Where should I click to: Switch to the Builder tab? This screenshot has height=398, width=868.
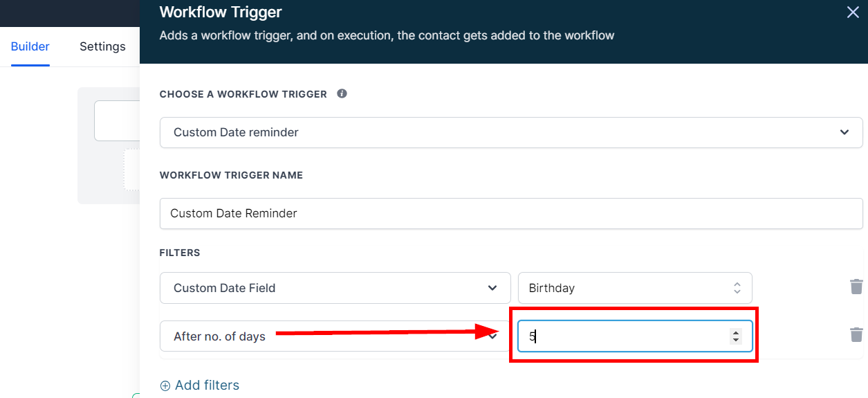point(30,46)
